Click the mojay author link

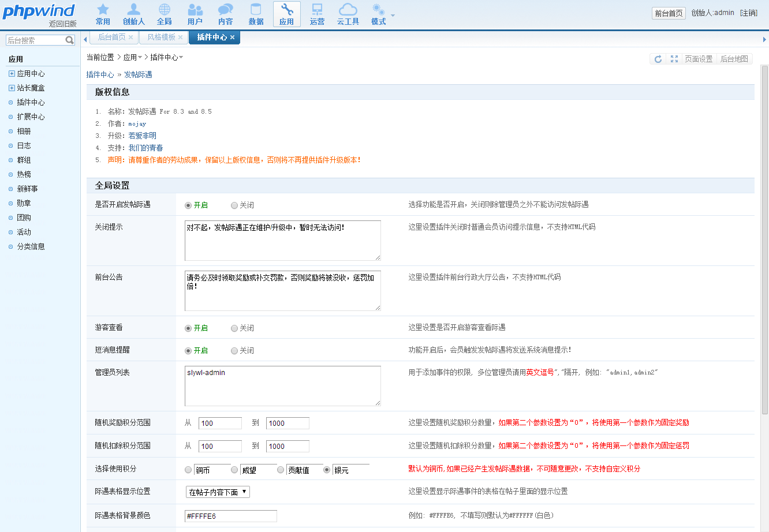pos(137,123)
